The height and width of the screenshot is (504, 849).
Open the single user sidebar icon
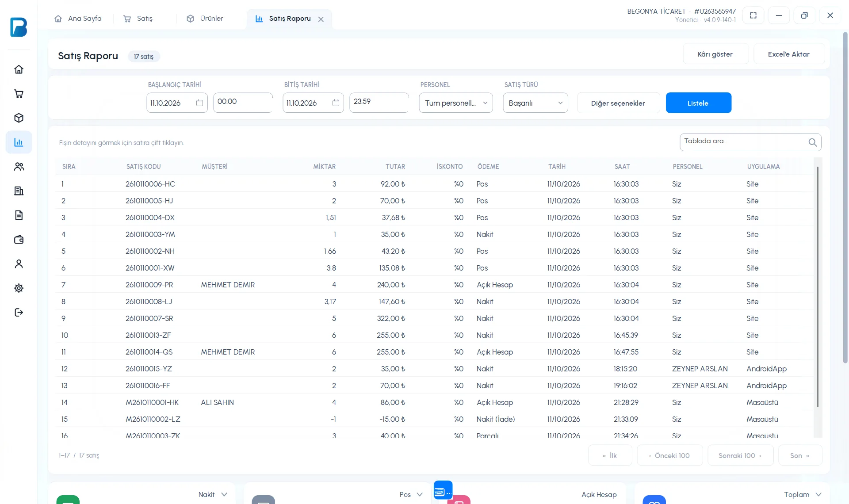tap(19, 264)
